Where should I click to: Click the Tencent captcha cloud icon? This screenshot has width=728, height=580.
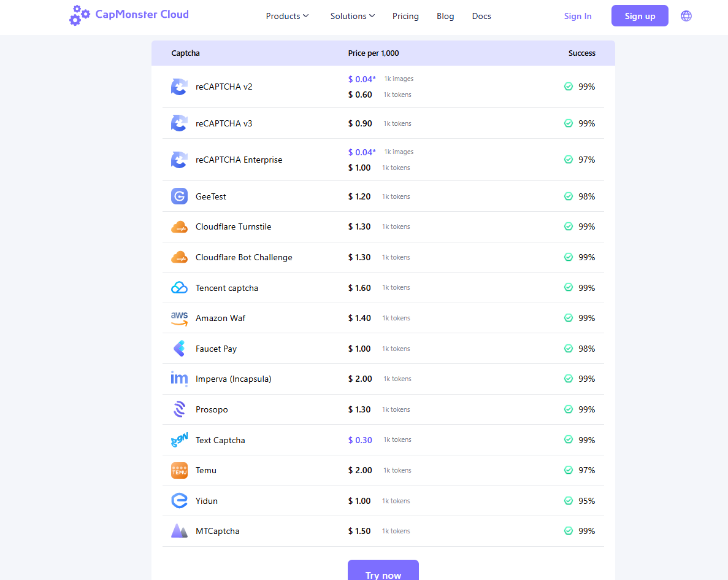pyautogui.click(x=179, y=288)
